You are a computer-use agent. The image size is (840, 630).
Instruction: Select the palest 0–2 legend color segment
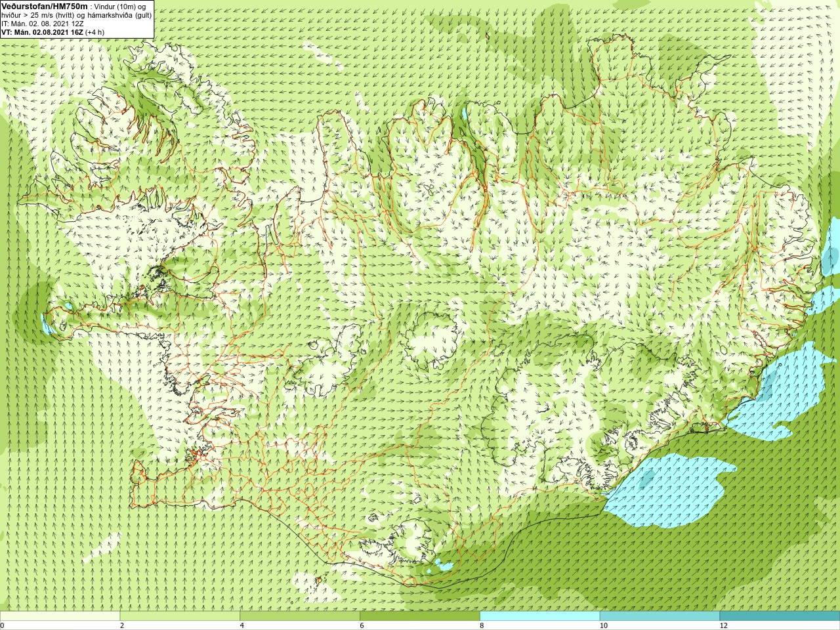pos(60,616)
